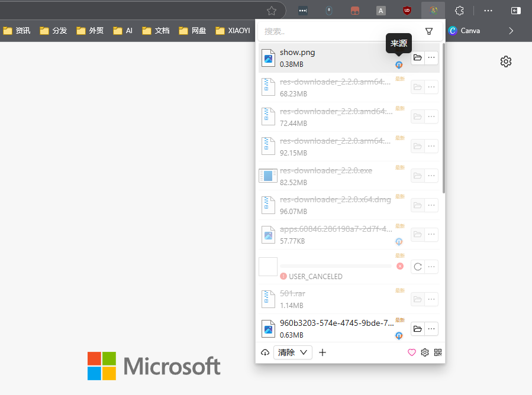More options for 92.15MB download

point(431,146)
